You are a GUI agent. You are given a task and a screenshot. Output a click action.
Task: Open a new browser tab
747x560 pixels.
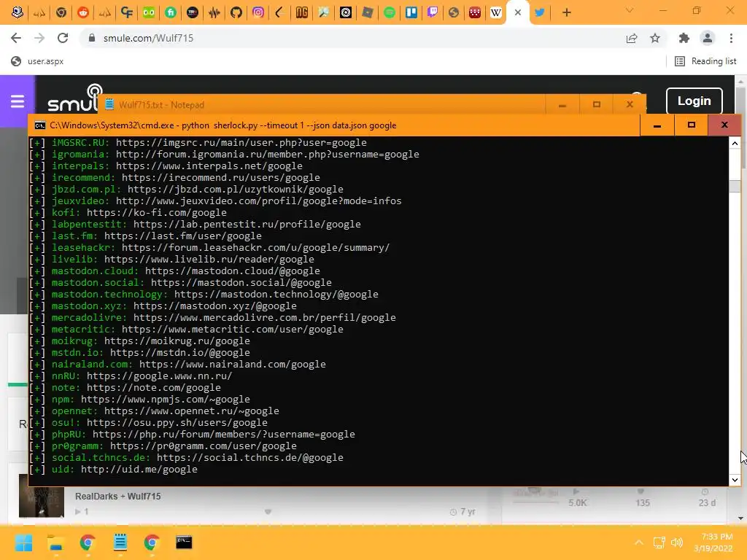(566, 13)
